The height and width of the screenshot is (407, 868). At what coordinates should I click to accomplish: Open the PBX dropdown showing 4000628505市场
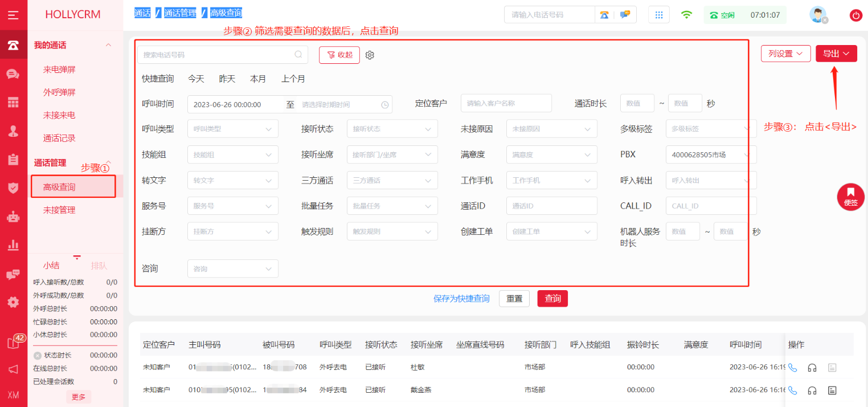click(x=711, y=154)
